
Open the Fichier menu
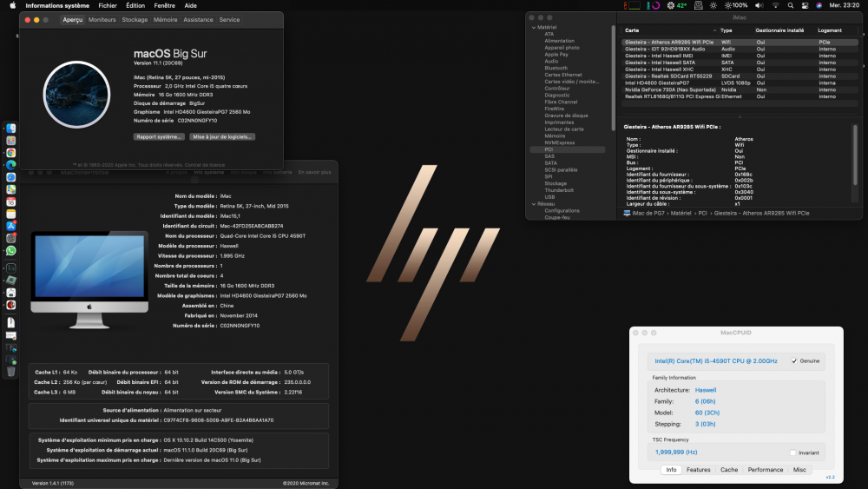108,5
